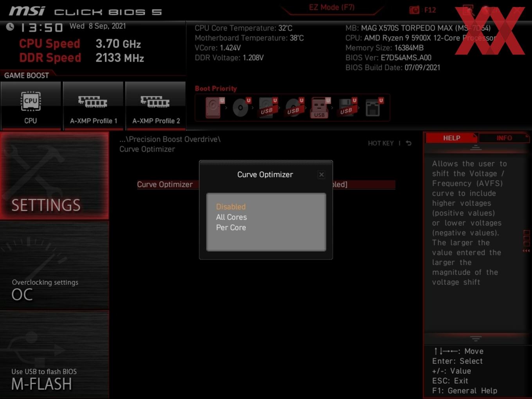
Task: Click the GAME BOOST label
Action: click(27, 75)
